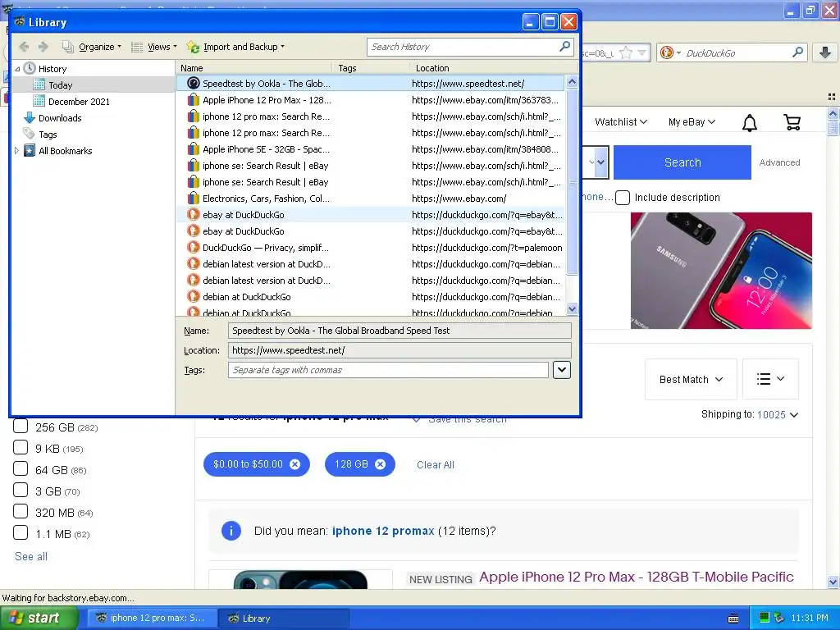
Task: Select the Downloads item in sidebar
Action: [59, 118]
